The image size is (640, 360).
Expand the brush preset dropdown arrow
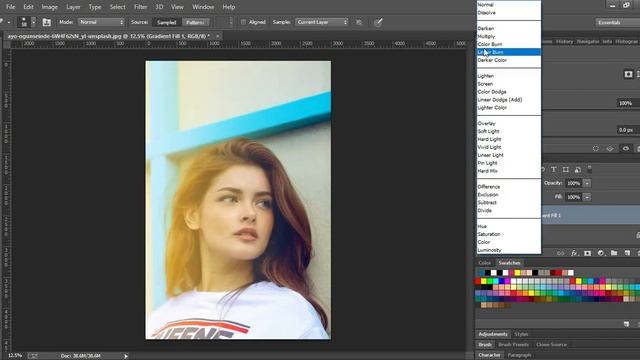tap(34, 22)
